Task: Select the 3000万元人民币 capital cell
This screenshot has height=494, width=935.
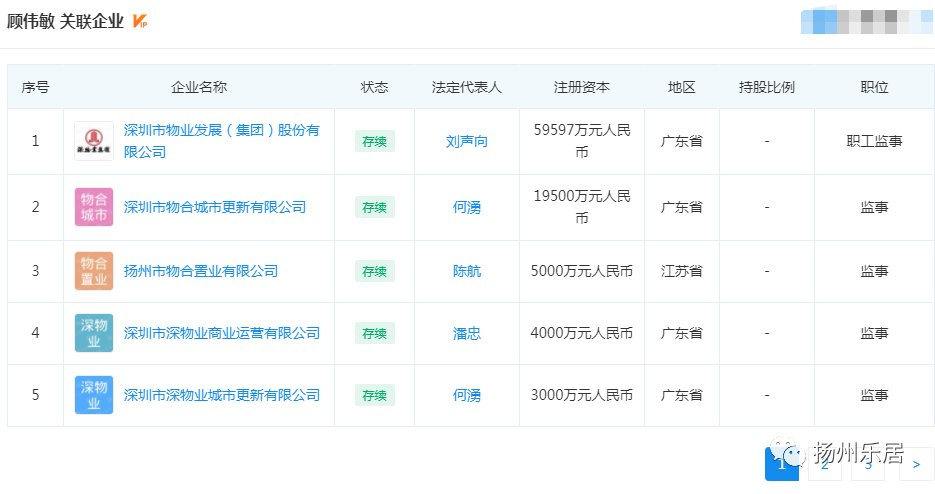Action: pyautogui.click(x=581, y=395)
